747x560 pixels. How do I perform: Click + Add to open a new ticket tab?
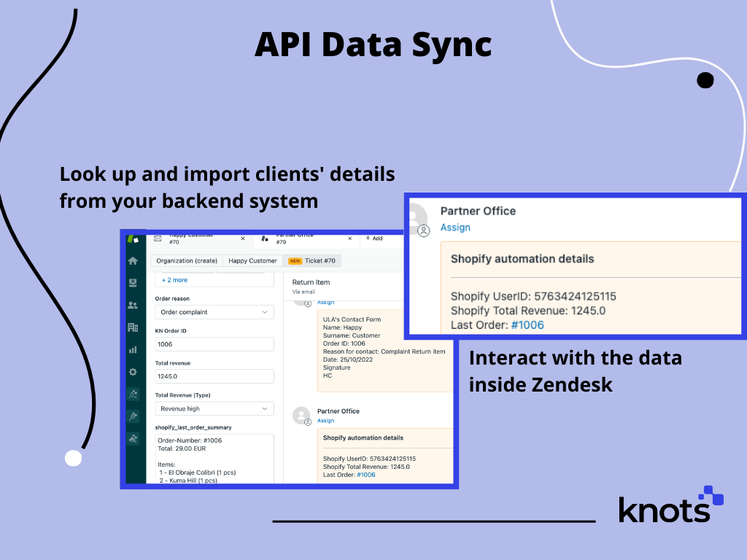pos(374,238)
